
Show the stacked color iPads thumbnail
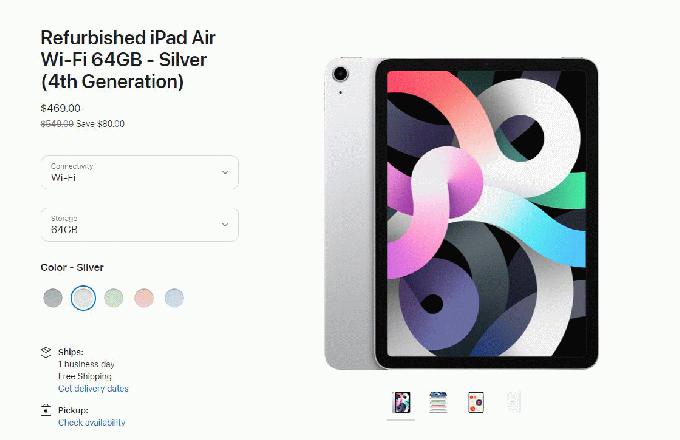coord(438,402)
